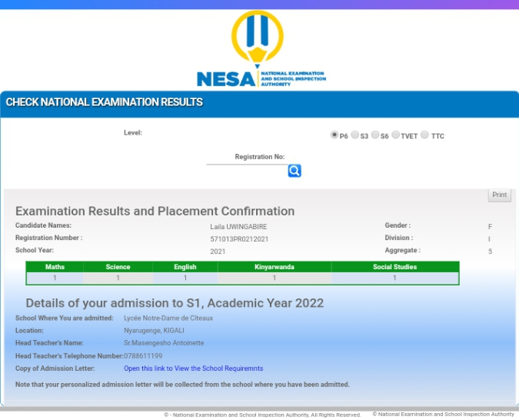Open the View the School Requiremnts link
The image size is (519, 420).
193,368
